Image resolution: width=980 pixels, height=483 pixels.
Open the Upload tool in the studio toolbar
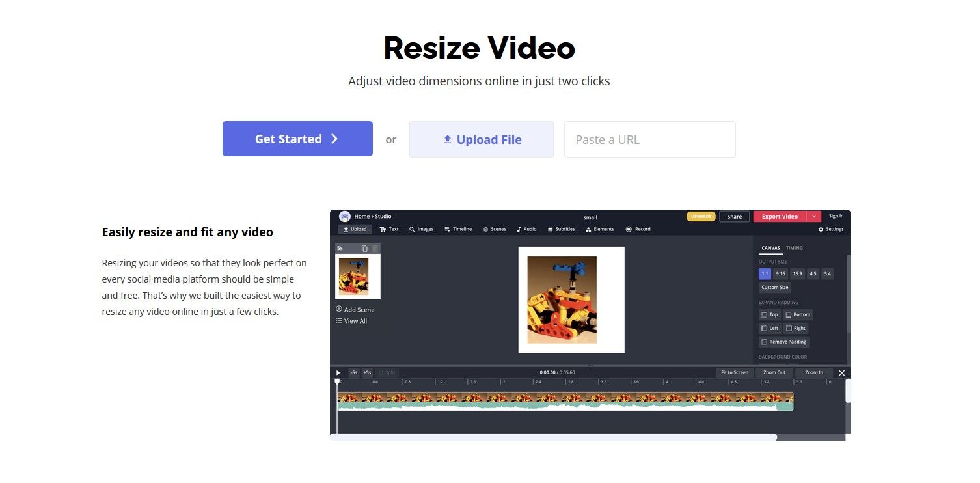coord(355,229)
